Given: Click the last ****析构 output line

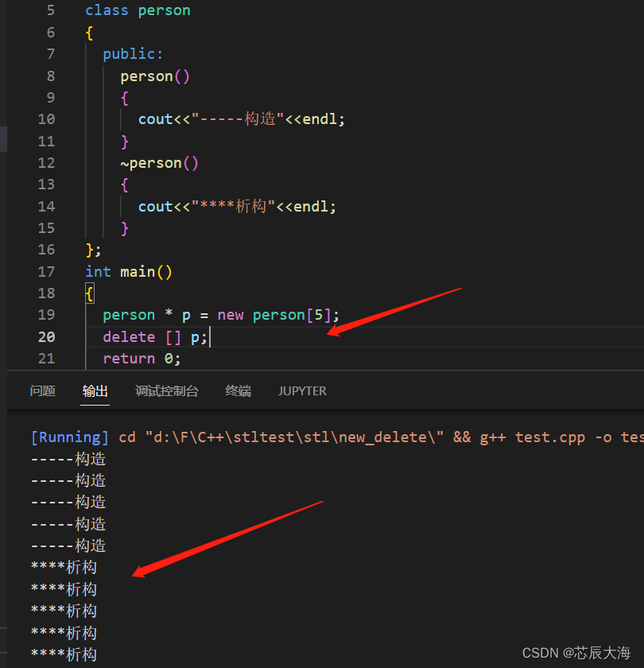Looking at the screenshot, I should (64, 654).
